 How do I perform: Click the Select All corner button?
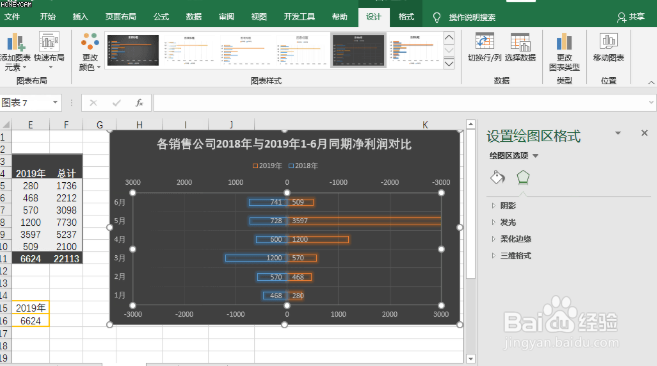pyautogui.click(x=5, y=125)
